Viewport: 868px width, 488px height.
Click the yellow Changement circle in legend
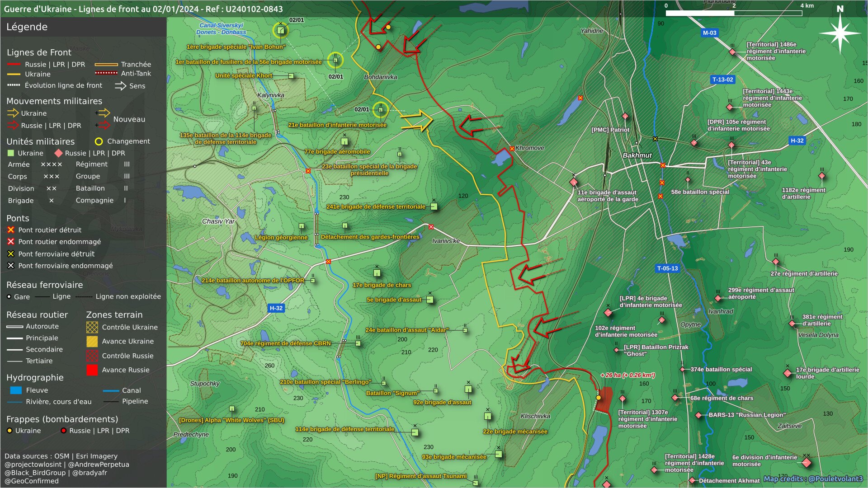(99, 141)
